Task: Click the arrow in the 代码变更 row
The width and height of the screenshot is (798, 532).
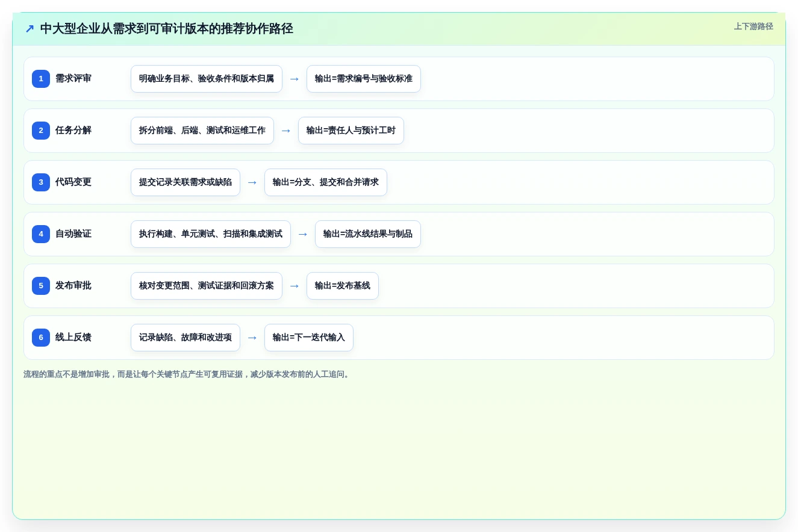Action: (x=252, y=182)
